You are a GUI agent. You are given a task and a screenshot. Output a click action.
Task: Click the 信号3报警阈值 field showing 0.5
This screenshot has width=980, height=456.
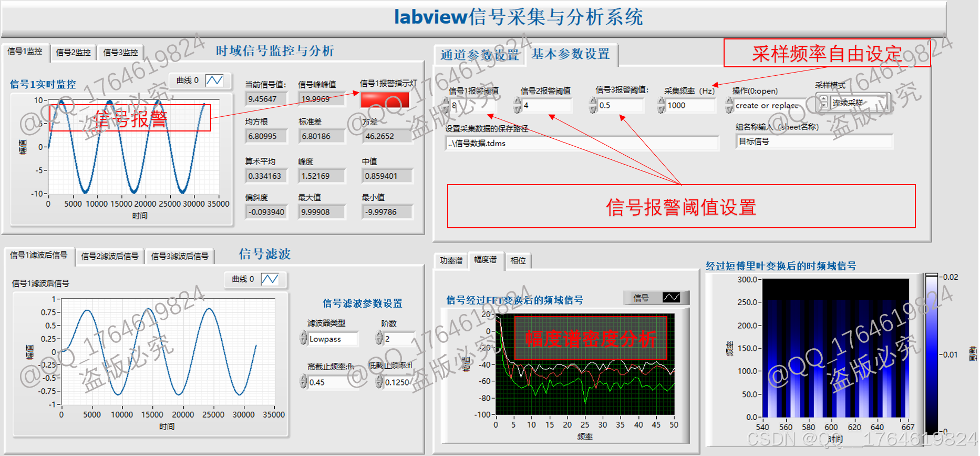(621, 106)
